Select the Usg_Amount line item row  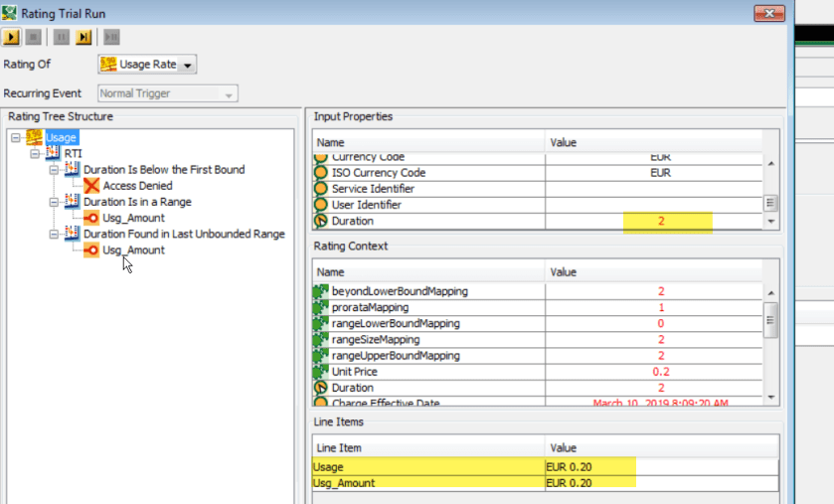427,482
